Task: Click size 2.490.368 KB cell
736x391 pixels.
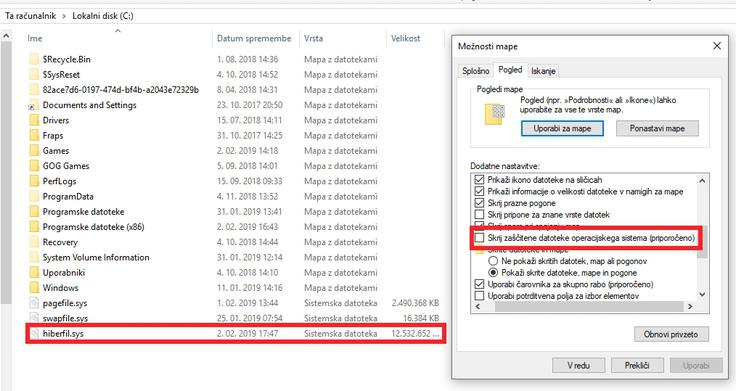Action: tap(415, 303)
